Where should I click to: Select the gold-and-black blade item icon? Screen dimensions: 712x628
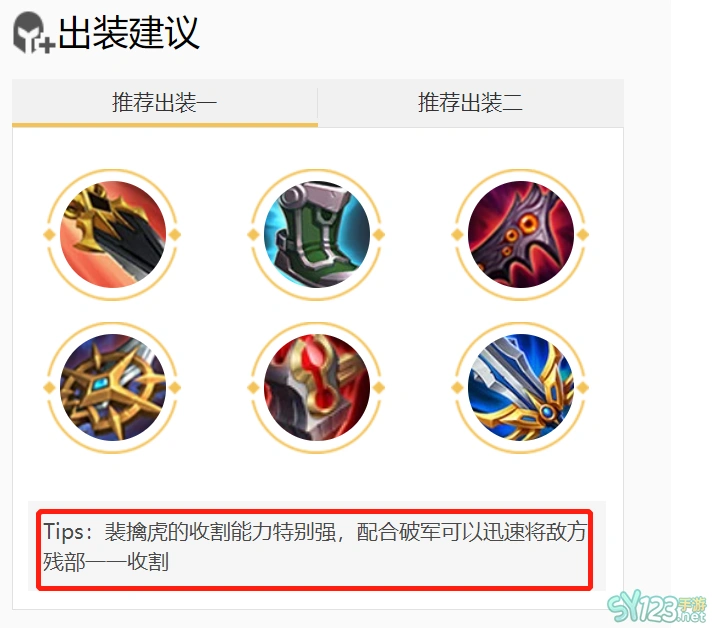(113, 234)
